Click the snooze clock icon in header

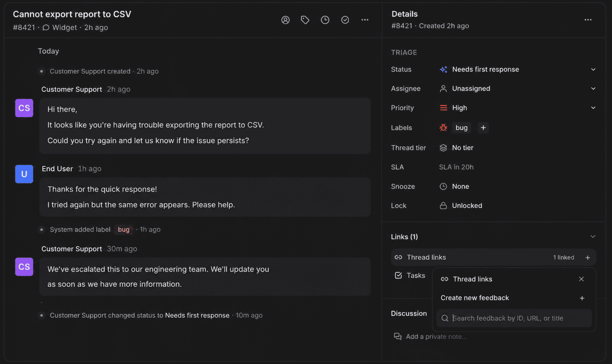[x=325, y=20]
